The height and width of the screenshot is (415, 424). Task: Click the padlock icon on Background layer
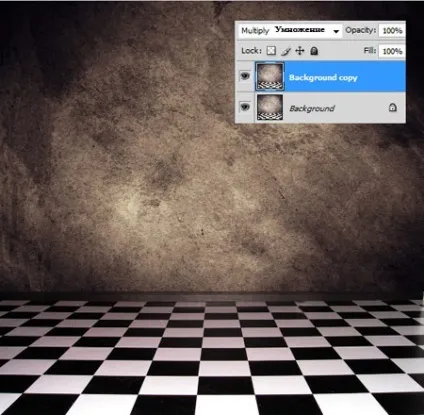(393, 107)
